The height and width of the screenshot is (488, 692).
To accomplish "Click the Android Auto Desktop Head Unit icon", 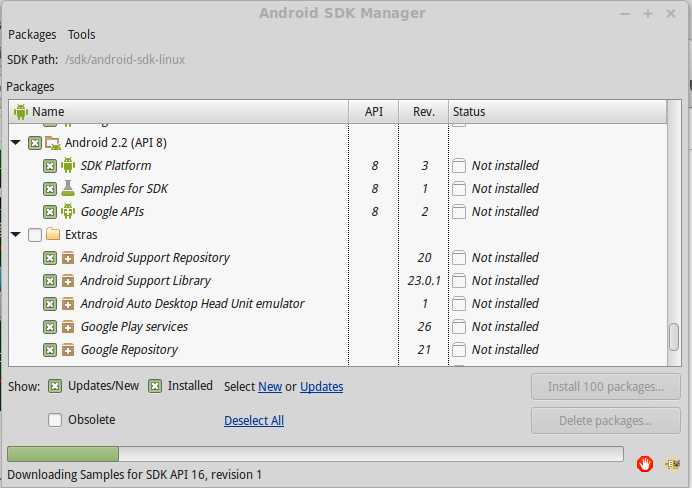I will click(x=68, y=304).
